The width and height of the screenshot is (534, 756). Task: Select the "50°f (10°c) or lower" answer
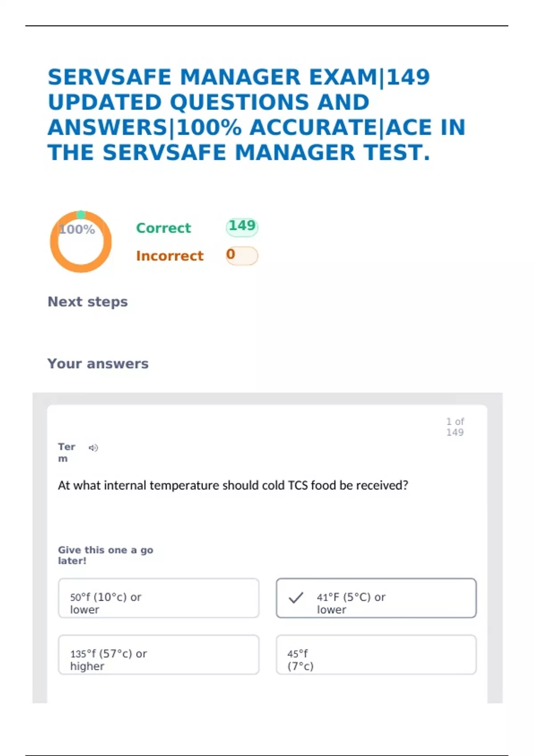pos(158,598)
